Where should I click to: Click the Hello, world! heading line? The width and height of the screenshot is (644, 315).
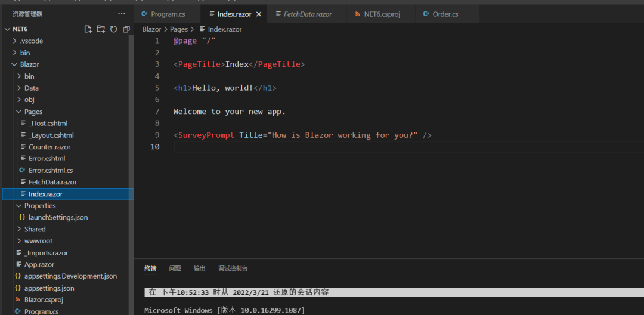point(225,88)
